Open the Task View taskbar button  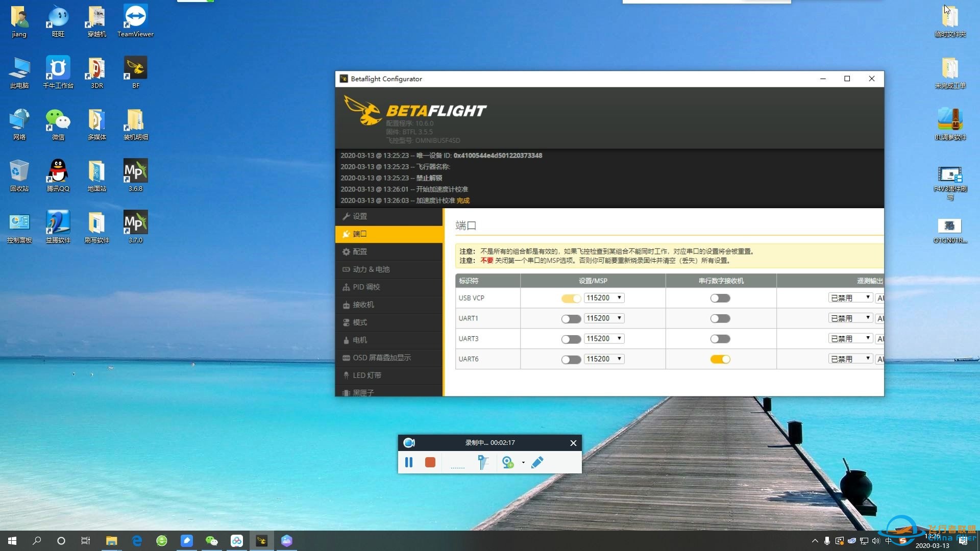tap(86, 541)
